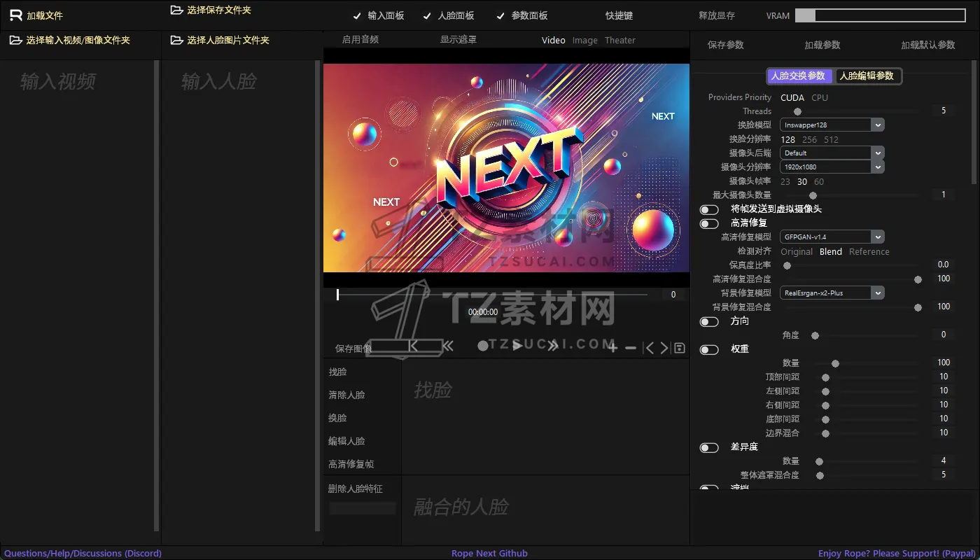This screenshot has height=560, width=980.
Task: Click the 快捷键 menu item
Action: 619,15
